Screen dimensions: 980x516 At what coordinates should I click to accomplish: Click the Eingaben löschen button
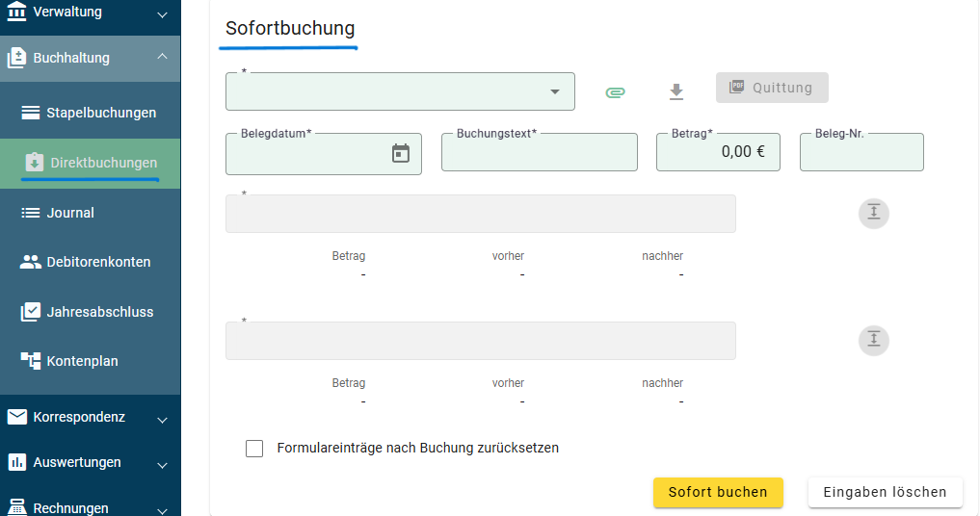point(885,492)
